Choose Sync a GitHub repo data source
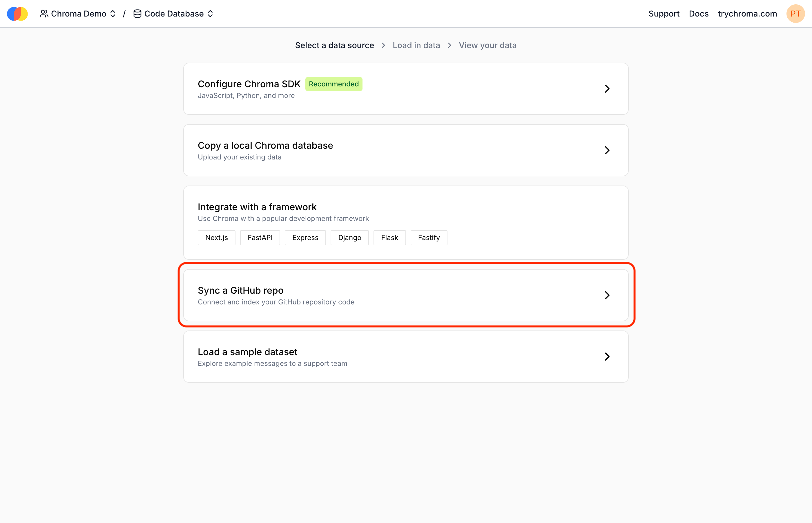This screenshot has height=523, width=812. 406,295
